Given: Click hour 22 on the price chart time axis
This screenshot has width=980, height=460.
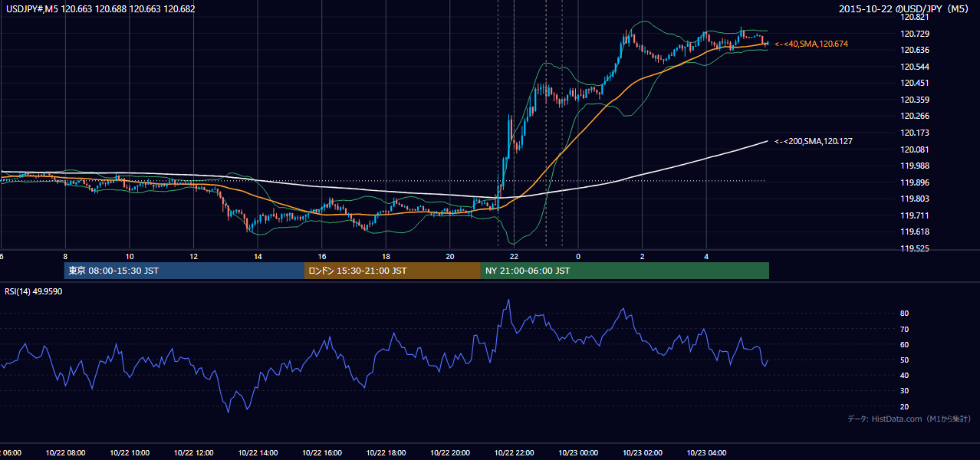Looking at the screenshot, I should 515,256.
